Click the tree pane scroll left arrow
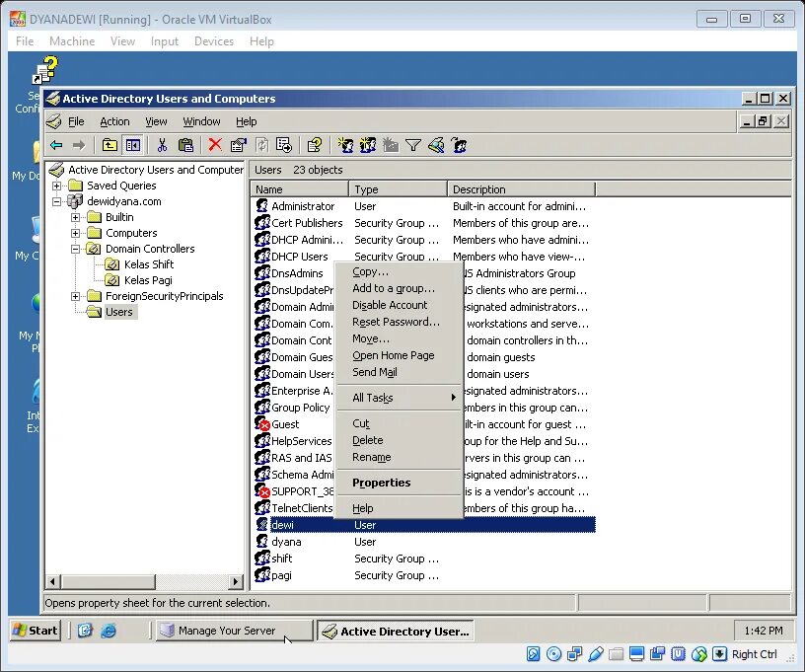Screen dimensions: 805x672 (52, 581)
